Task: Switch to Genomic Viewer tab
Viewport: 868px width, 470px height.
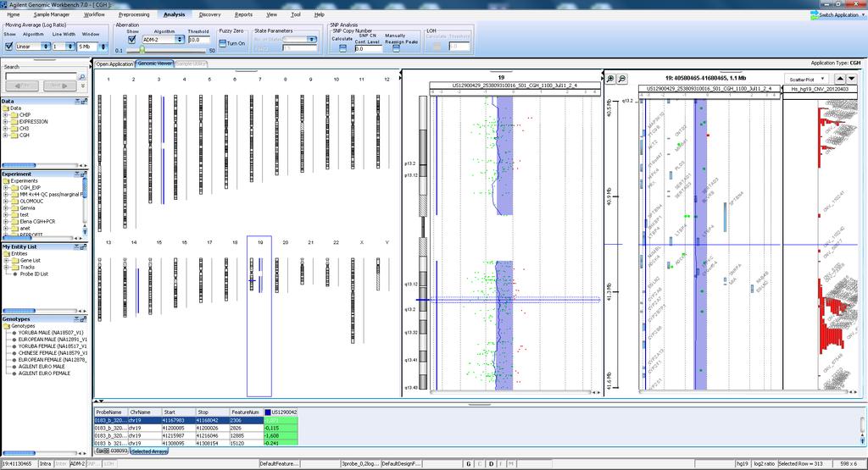Action: (155, 64)
